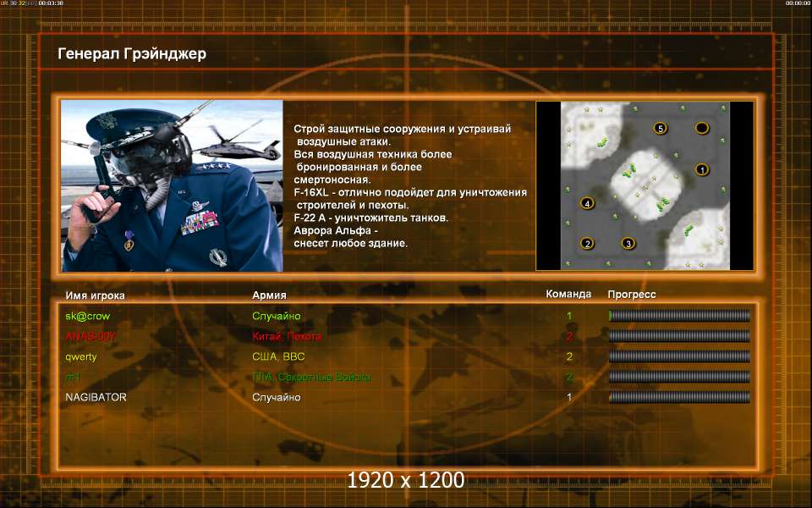The width and height of the screenshot is (812, 508).
Task: Click the 'F-22 А - уничтожитель танков' line
Action: 370,218
